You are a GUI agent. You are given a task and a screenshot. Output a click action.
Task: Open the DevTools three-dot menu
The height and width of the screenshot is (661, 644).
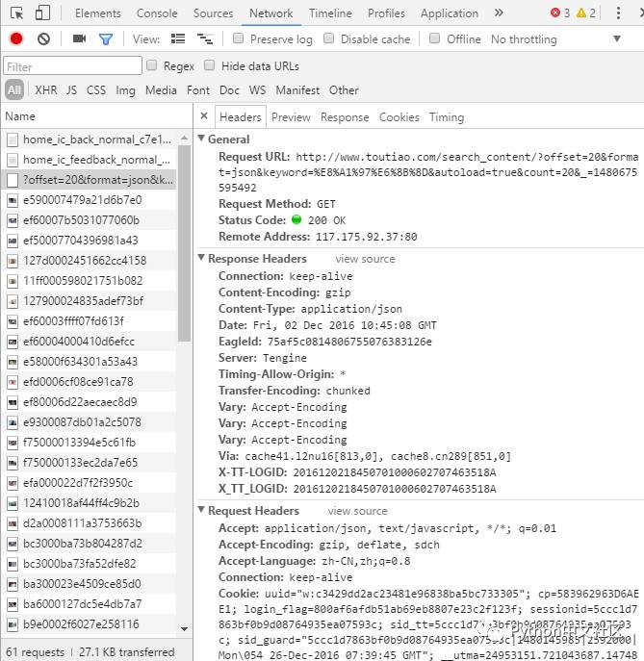(x=618, y=13)
